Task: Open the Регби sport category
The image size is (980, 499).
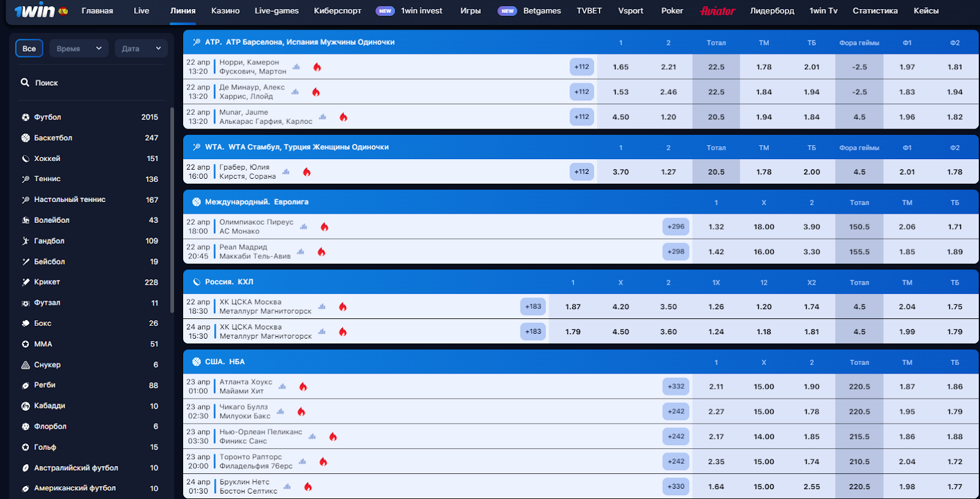Action: [90, 385]
